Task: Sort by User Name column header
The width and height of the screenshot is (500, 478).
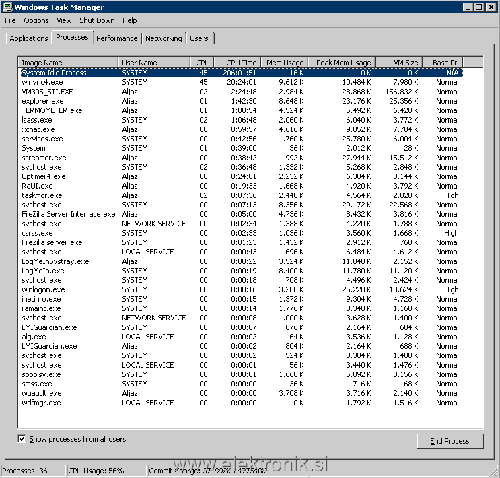Action: [x=154, y=62]
